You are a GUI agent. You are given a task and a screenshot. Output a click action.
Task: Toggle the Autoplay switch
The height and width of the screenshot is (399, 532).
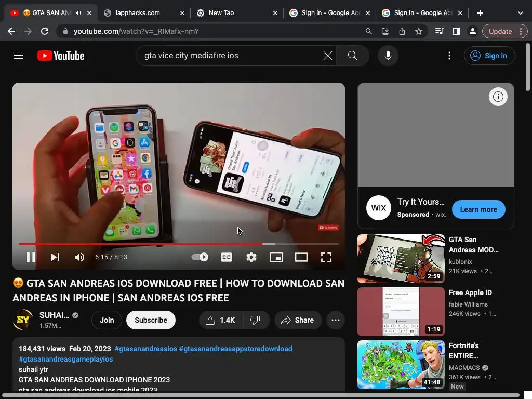(200, 257)
